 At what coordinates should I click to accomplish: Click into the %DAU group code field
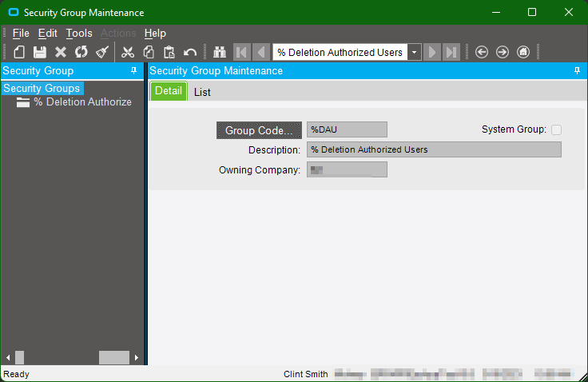click(x=347, y=129)
